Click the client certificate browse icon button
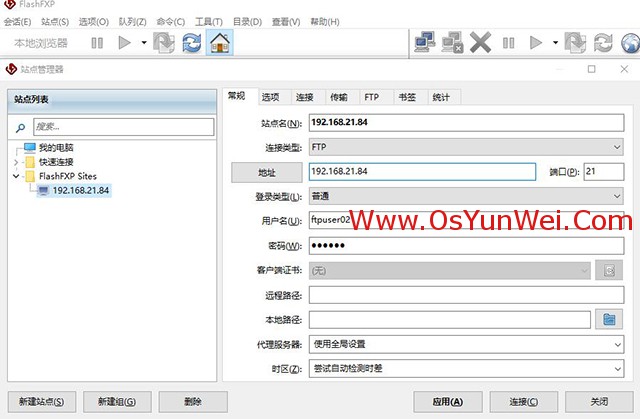This screenshot has width=640, height=419. [x=609, y=270]
